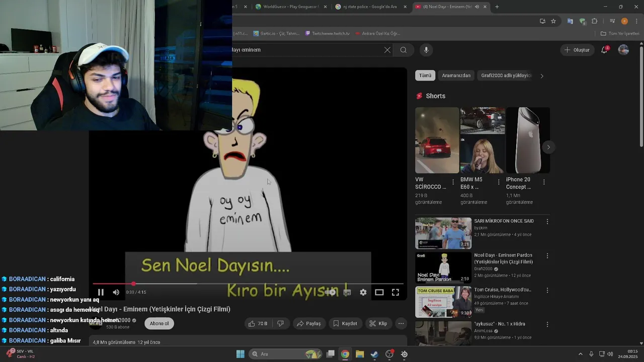
Task: Open Noel Dayı - Eminem Pardon video
Action: point(443,267)
